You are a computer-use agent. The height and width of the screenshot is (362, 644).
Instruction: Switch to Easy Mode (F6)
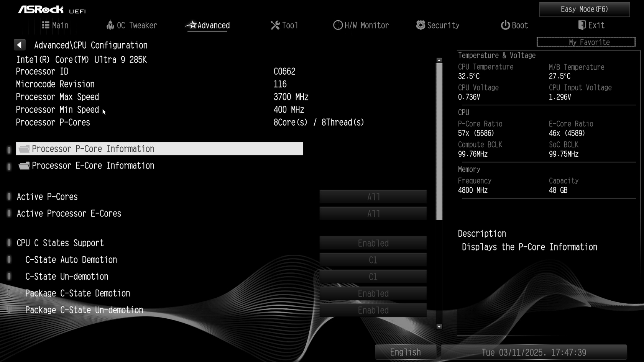click(x=584, y=9)
